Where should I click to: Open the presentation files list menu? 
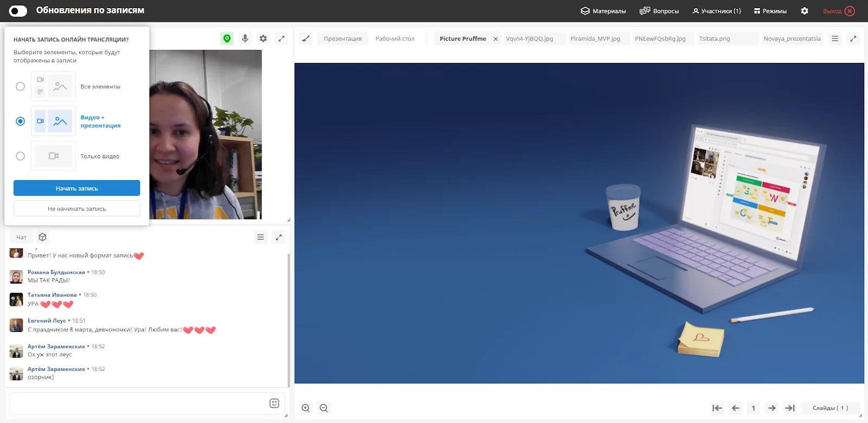[835, 39]
